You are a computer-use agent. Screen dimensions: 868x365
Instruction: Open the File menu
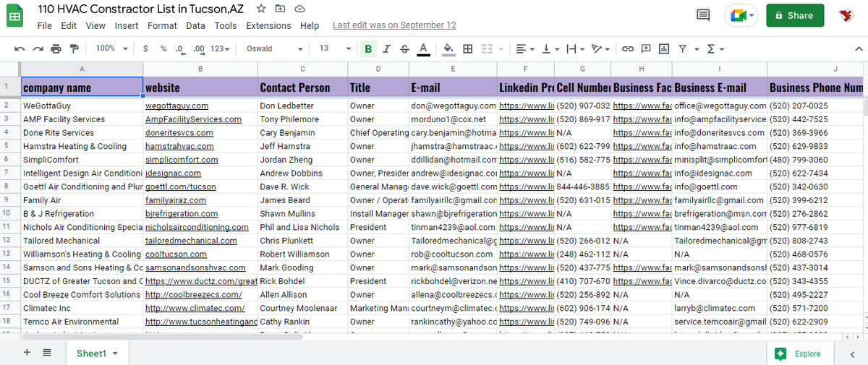click(44, 25)
